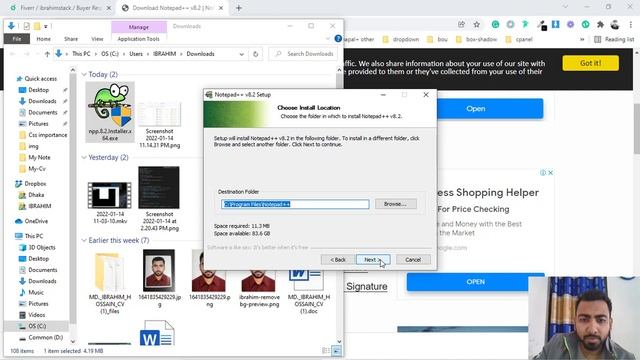Open Desktop under Quick access
640x360 pixels.
(38, 90)
